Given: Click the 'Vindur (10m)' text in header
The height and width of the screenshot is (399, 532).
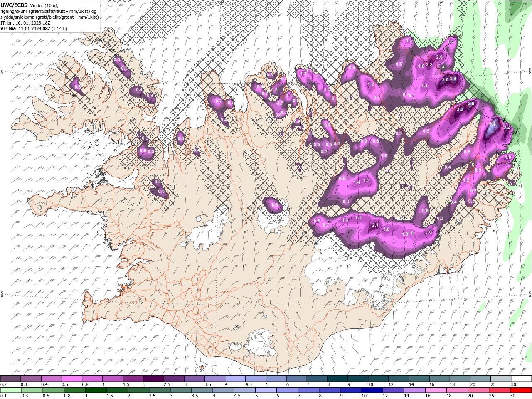Looking at the screenshot, I should 44,5.
